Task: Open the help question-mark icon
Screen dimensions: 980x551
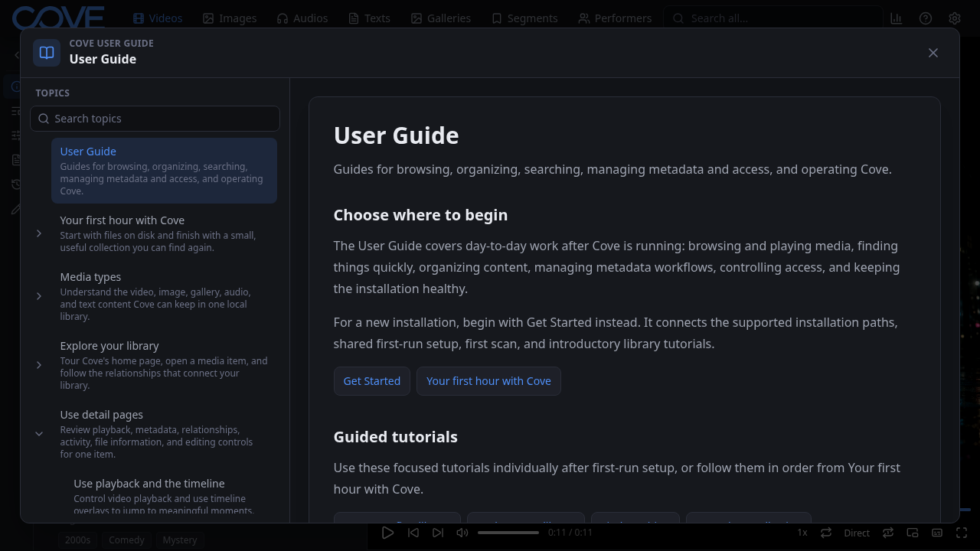Action: tap(926, 18)
